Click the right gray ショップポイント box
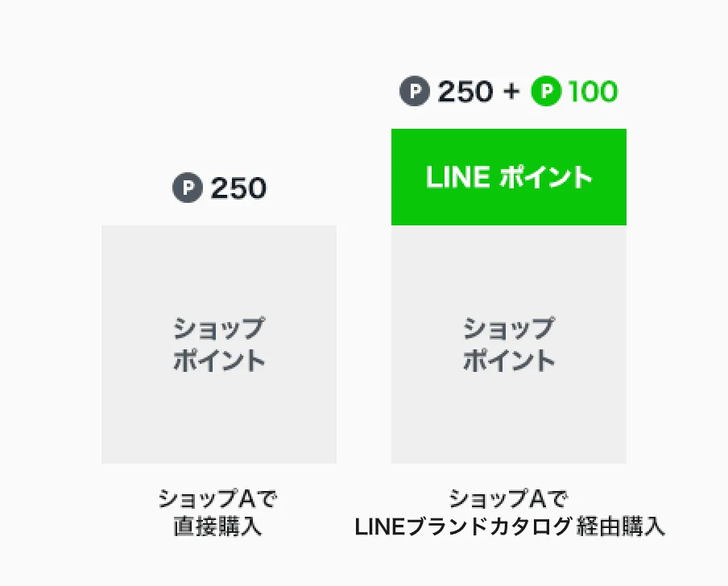Viewport: 728px width, 586px height. pyautogui.click(x=509, y=345)
